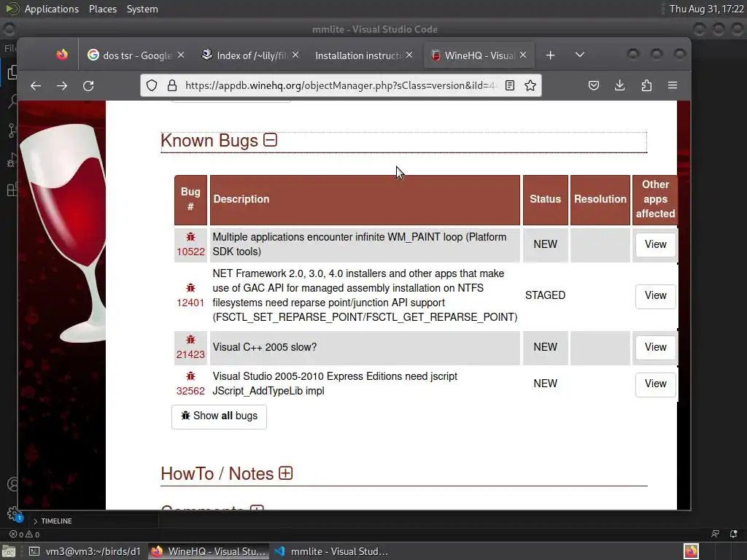
Task: Save to Pocket icon
Action: point(594,86)
